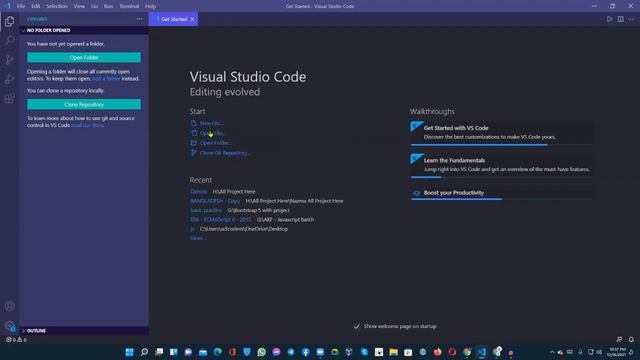Click the 'add a folder' link
640x360 pixels.
(x=106, y=78)
